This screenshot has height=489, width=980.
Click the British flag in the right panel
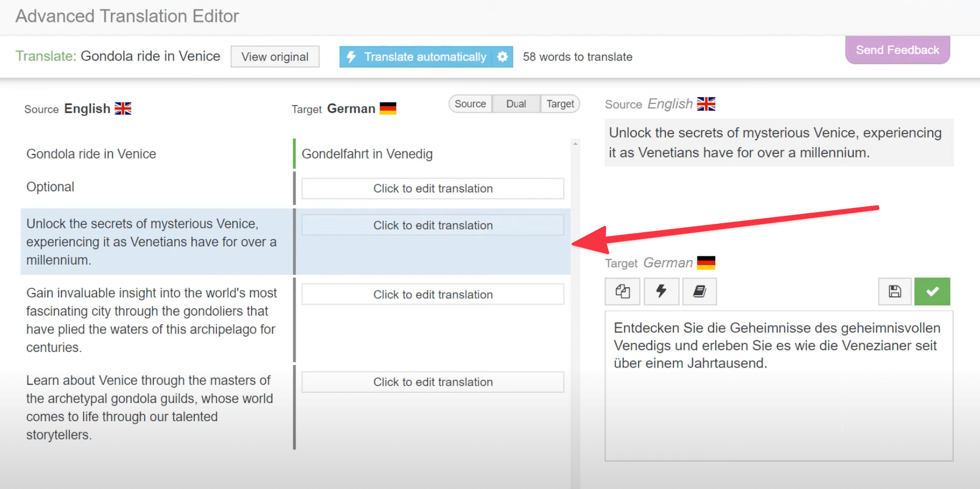[706, 104]
